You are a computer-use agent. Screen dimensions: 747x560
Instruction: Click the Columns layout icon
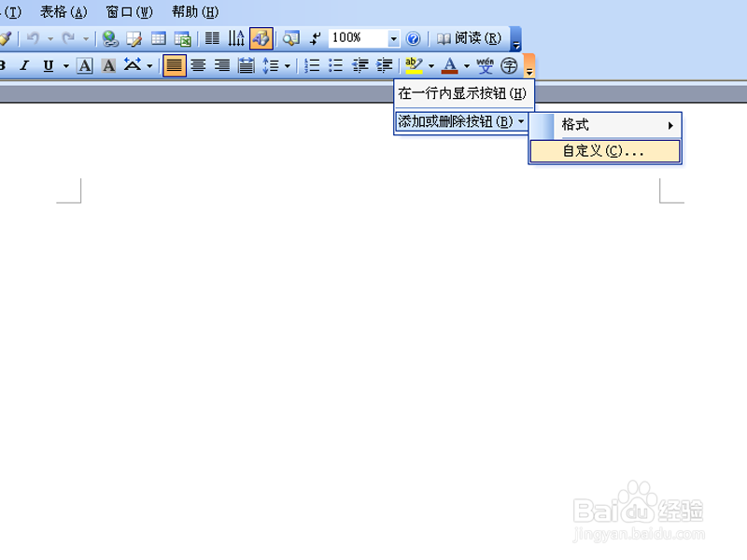pyautogui.click(x=212, y=38)
